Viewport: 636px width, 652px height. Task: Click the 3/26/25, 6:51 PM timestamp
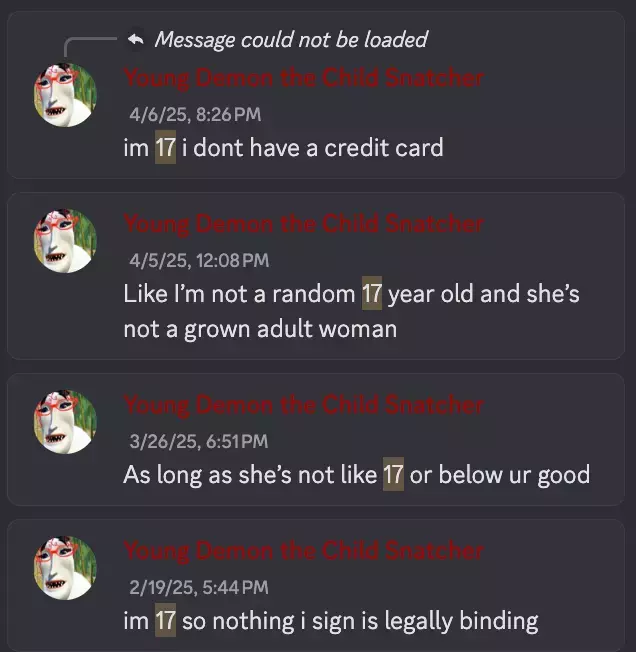click(x=199, y=441)
